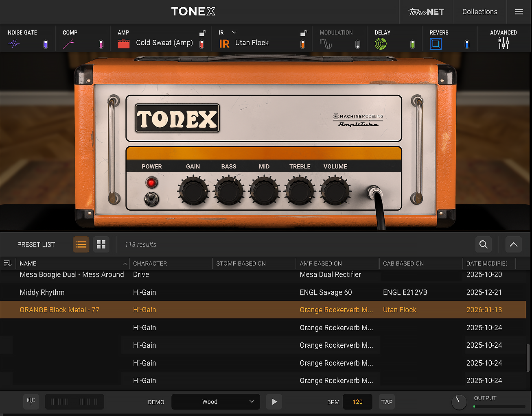Screen dimensions: 532x416
Task: Toggle the Delay on/off switch
Action: [x=412, y=44]
